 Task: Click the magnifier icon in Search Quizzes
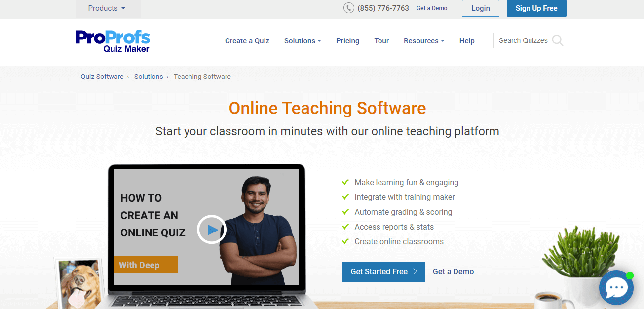[558, 40]
